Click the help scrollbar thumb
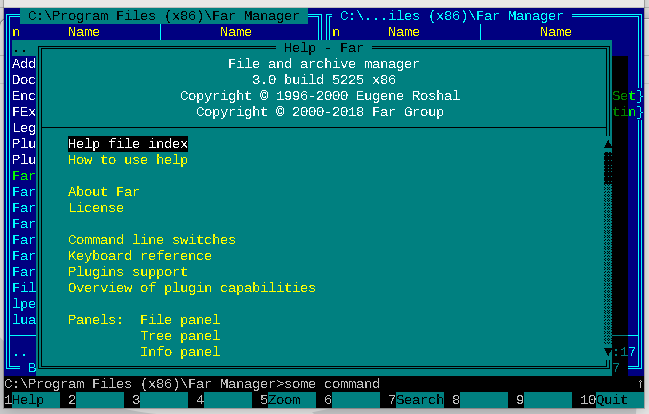The image size is (649, 414). click(x=608, y=168)
